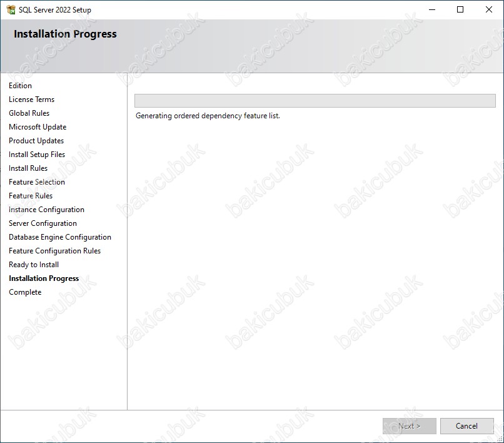The width and height of the screenshot is (504, 443).
Task: Select the Instance Configuration step
Action: [47, 210]
